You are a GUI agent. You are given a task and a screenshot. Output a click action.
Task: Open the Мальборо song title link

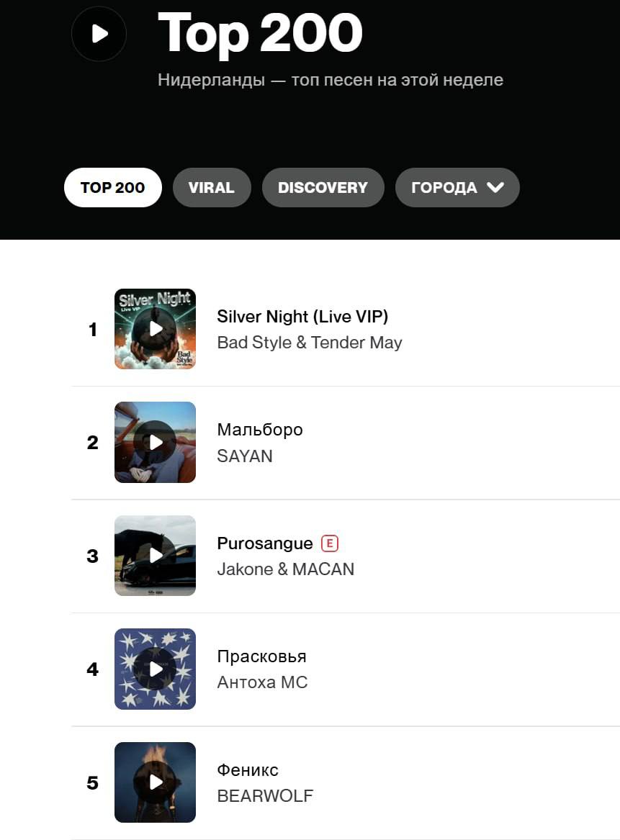pyautogui.click(x=260, y=430)
